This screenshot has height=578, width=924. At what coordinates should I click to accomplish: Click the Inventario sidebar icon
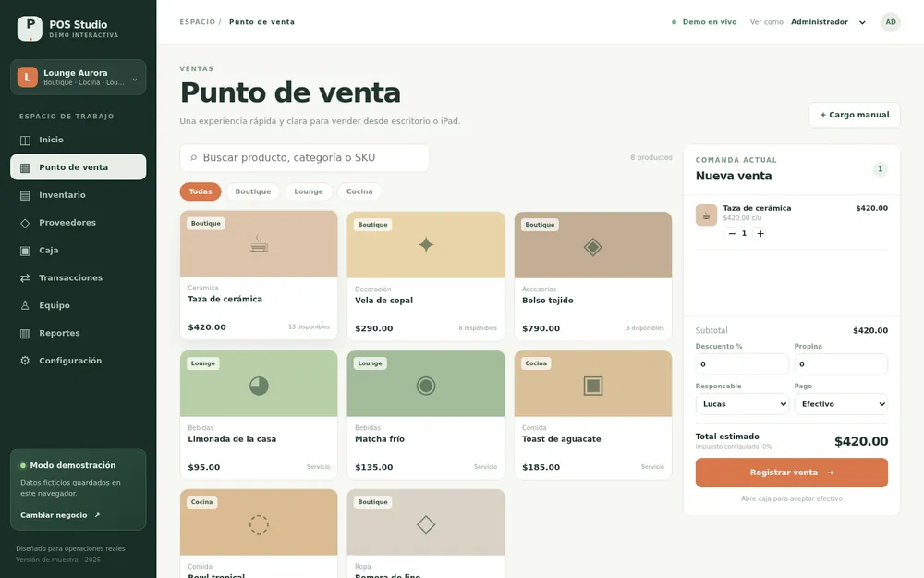[x=25, y=195]
